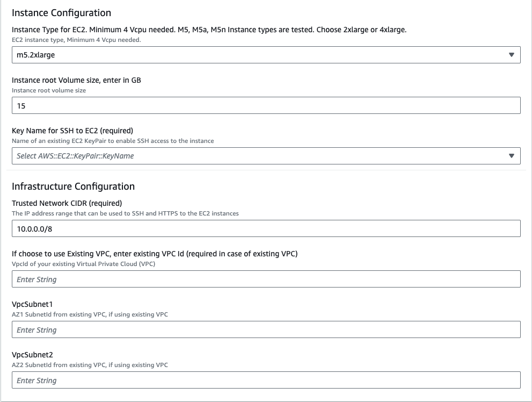This screenshot has height=402, width=532.
Task: Focus the Trusted Network CIDR input
Action: 266,228
